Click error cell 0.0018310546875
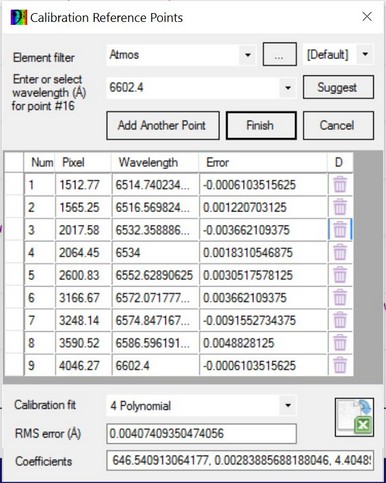This screenshot has width=386, height=483. (x=263, y=252)
